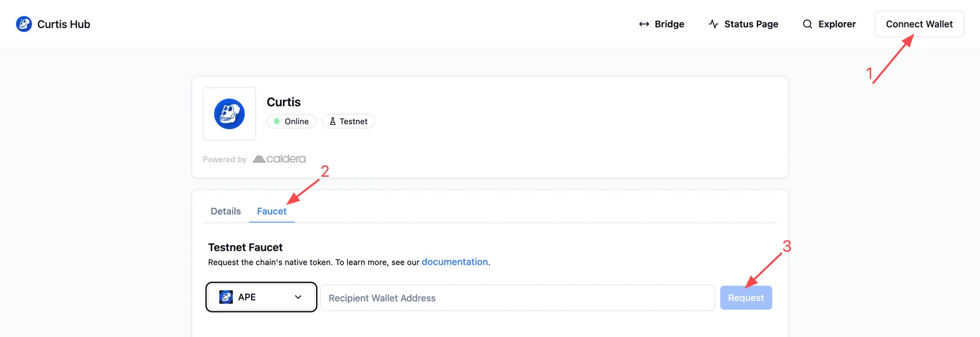Select the Faucet tab
The height and width of the screenshot is (337, 980).
tap(271, 211)
